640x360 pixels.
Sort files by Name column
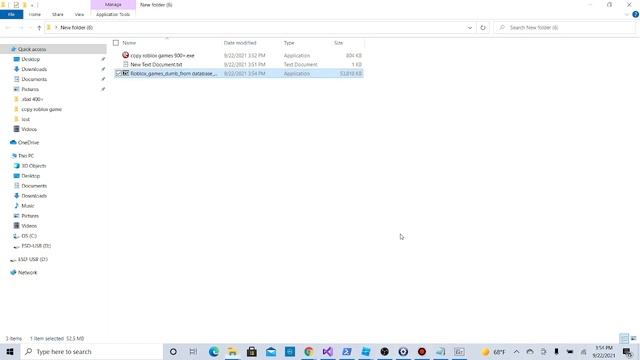(129, 43)
